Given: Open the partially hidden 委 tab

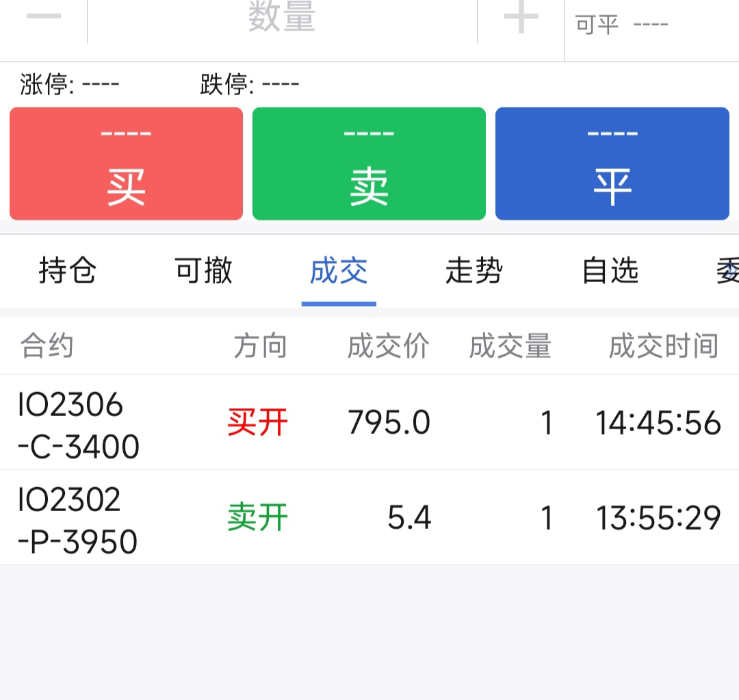Looking at the screenshot, I should [727, 271].
